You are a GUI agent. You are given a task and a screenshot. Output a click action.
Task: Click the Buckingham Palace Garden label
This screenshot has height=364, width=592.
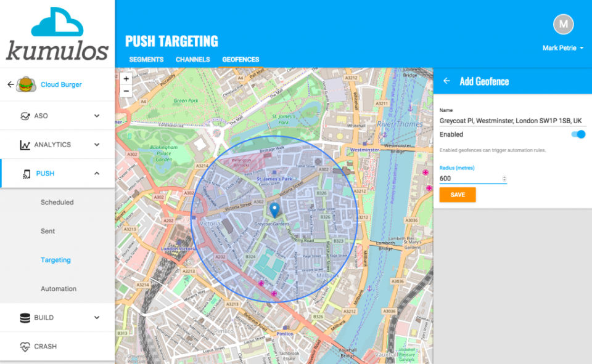[x=164, y=153]
